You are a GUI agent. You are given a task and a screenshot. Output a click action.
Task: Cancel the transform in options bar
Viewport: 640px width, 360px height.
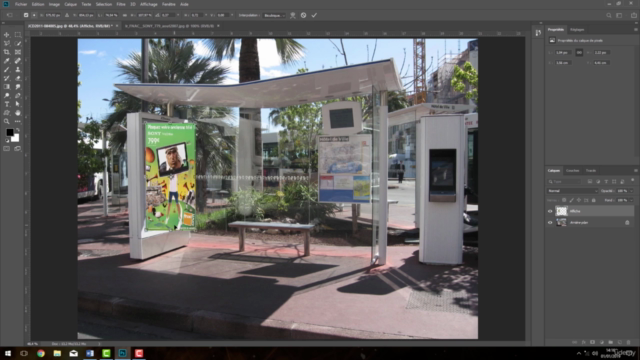tap(303, 15)
